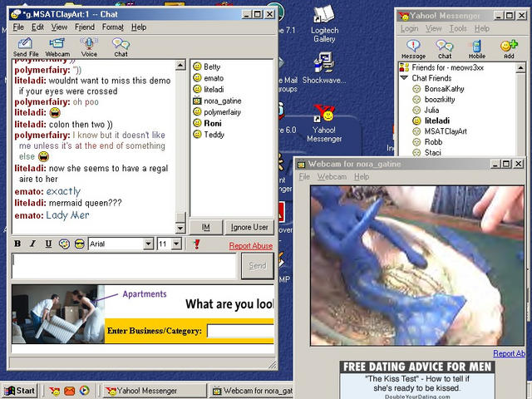Select nora_gatine in chat user list

(x=217, y=101)
